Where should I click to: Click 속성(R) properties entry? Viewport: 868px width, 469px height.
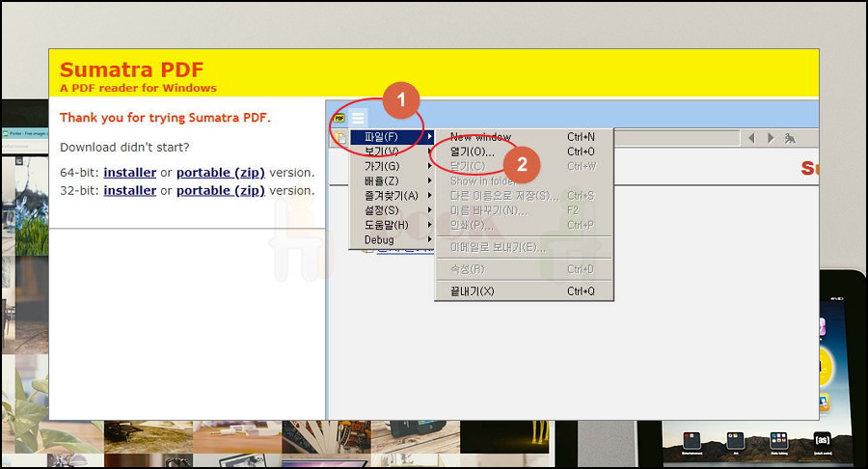pyautogui.click(x=524, y=269)
